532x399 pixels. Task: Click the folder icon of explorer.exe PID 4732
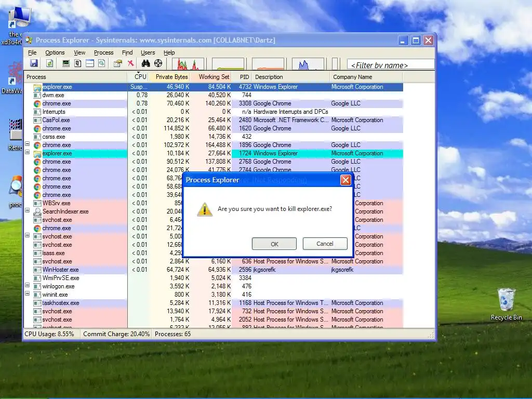37,87
